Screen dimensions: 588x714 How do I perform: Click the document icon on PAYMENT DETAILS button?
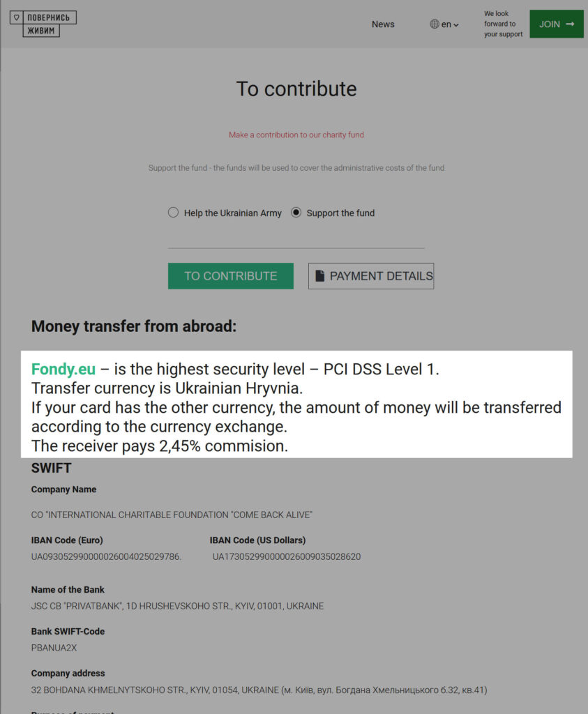pos(321,275)
